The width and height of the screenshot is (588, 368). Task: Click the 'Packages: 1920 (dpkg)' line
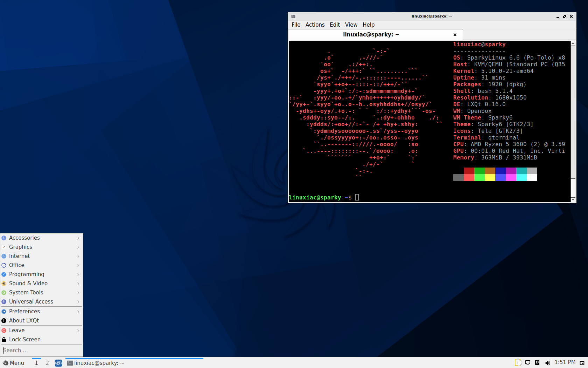490,84
